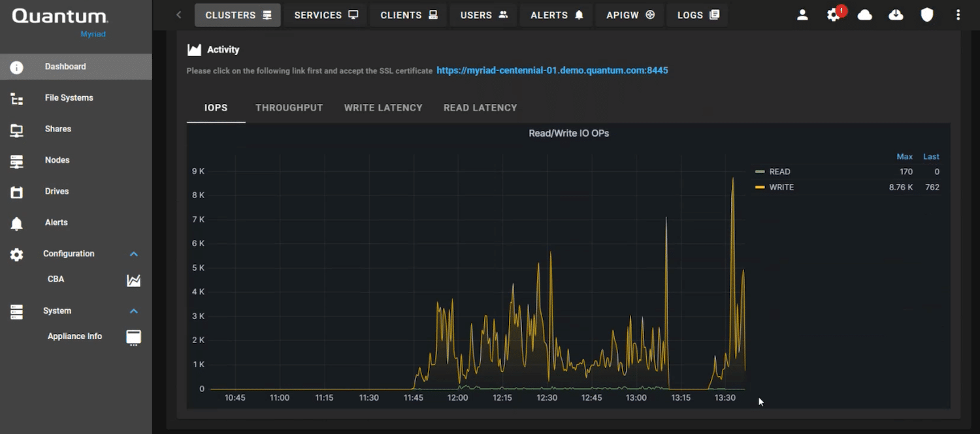This screenshot has height=434, width=980.
Task: Open the Alerts tab in the top bar
Action: coord(557,15)
